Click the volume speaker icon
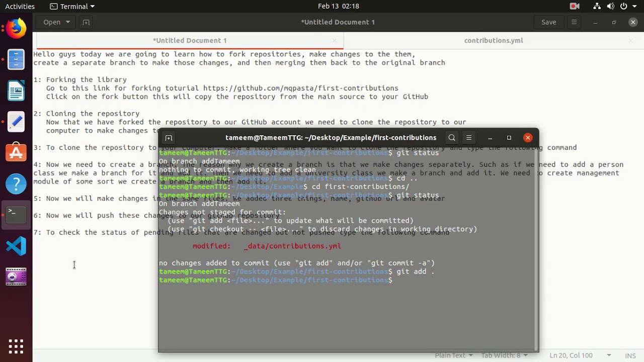This screenshot has width=644, height=362. click(611, 6)
